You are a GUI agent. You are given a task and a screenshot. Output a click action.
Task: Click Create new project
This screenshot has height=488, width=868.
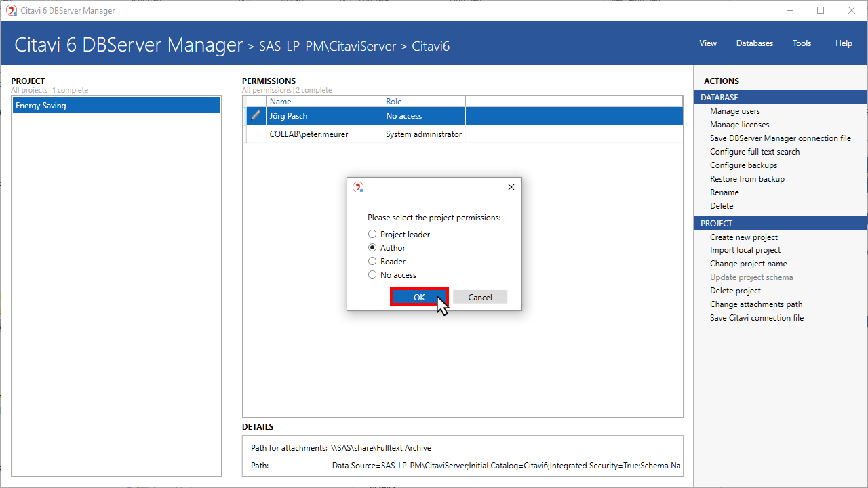click(x=743, y=237)
